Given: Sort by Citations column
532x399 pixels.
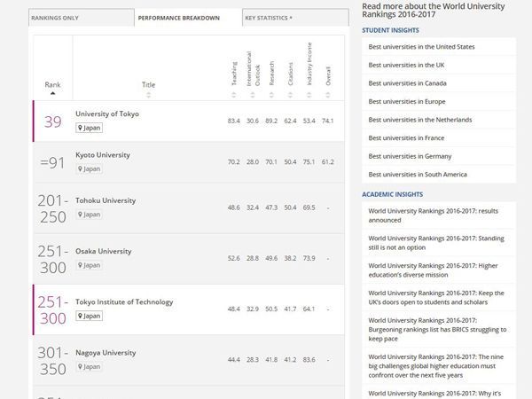Looking at the screenshot, I should [290, 74].
